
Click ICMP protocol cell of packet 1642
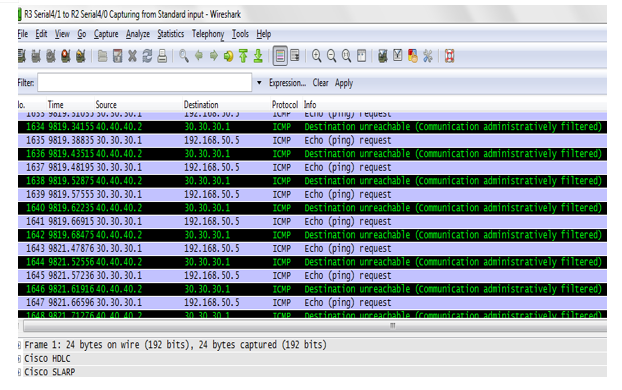(x=282, y=235)
